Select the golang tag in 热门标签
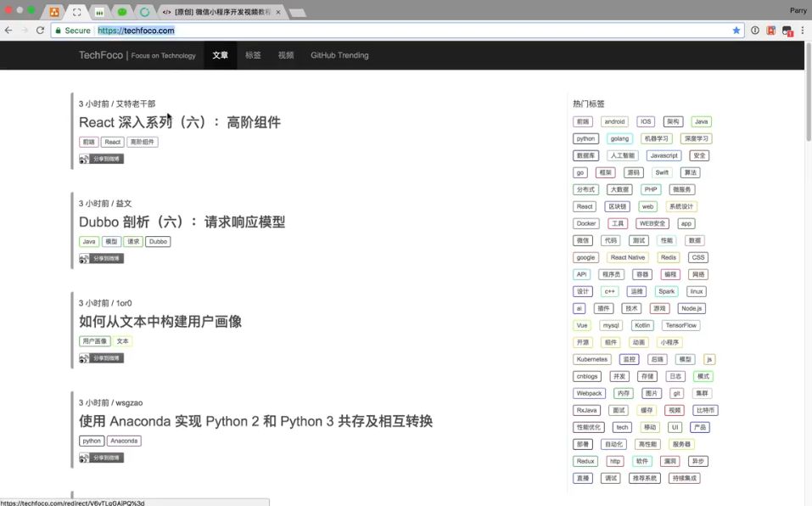 pos(619,138)
